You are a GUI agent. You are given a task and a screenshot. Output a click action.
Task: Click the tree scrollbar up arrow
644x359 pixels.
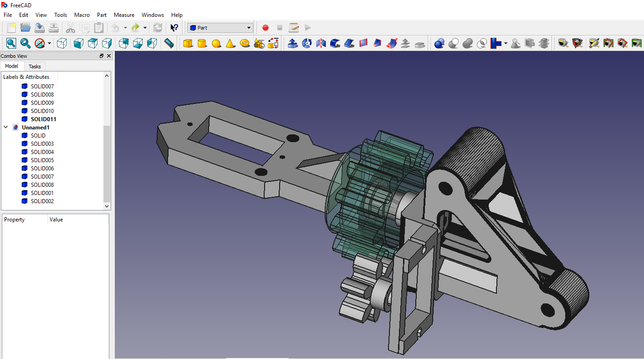click(107, 76)
